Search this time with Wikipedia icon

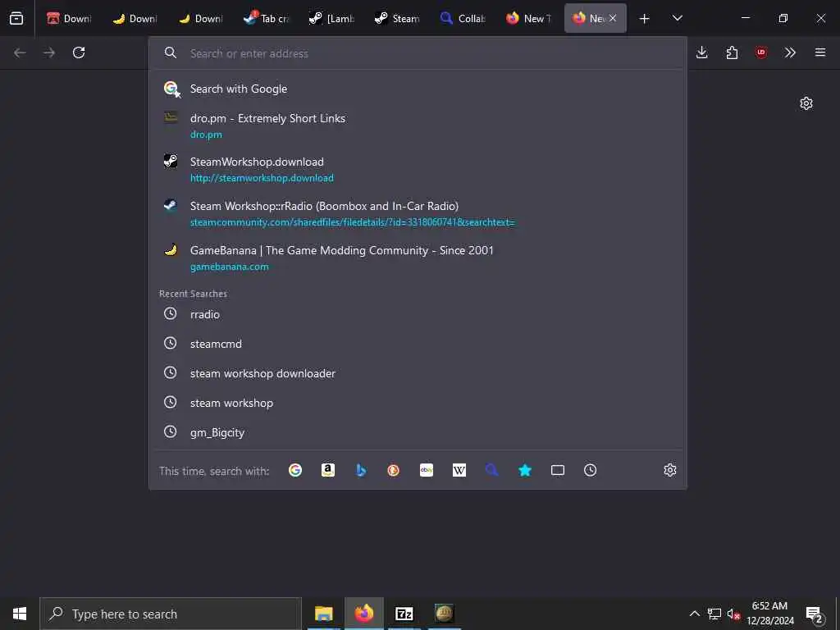[x=459, y=470]
